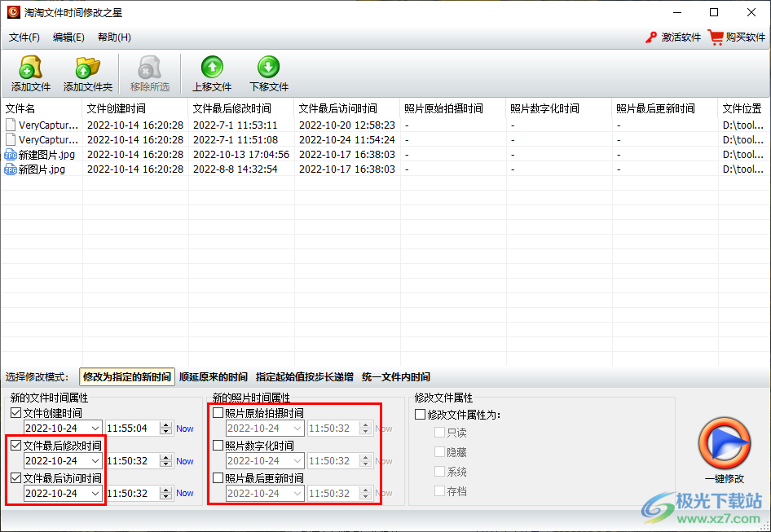
Task: Select the 修改为指定的新时间 mode tab
Action: click(127, 377)
